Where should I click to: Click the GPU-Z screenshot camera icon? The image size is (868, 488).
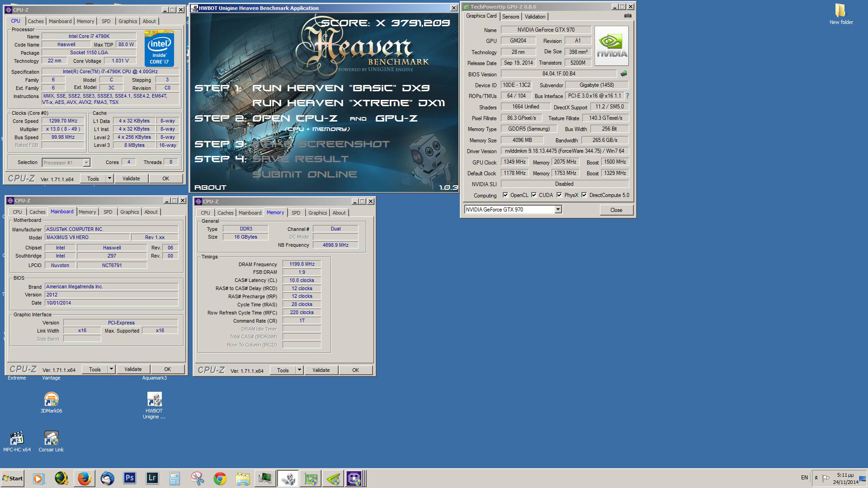pyautogui.click(x=627, y=16)
